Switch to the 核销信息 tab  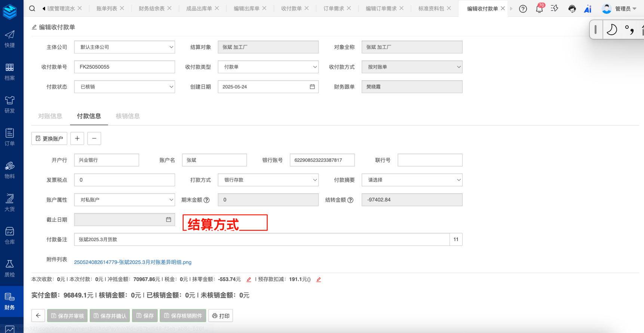[128, 116]
